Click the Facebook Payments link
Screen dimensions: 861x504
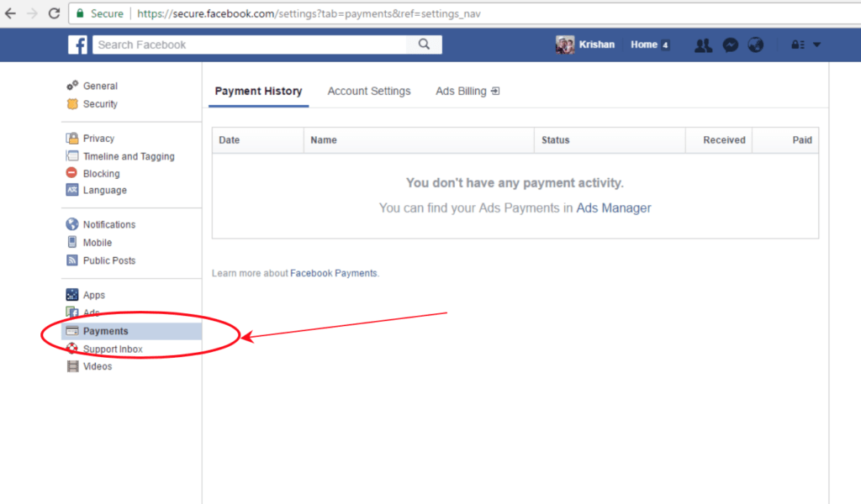coord(335,273)
